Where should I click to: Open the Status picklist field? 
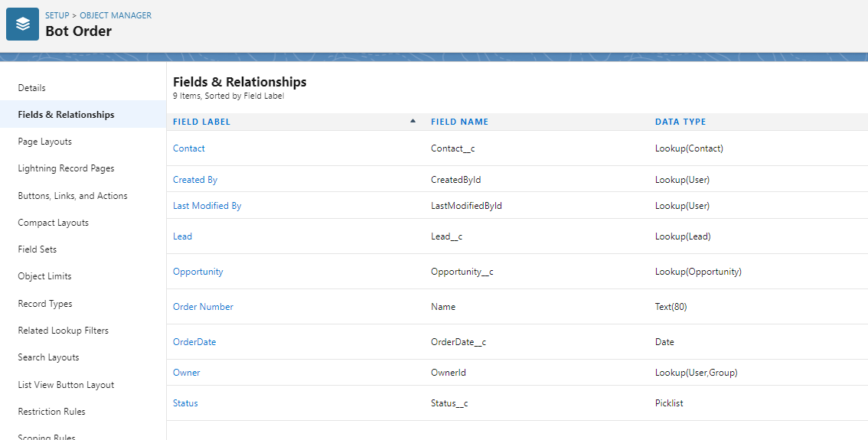coord(185,403)
